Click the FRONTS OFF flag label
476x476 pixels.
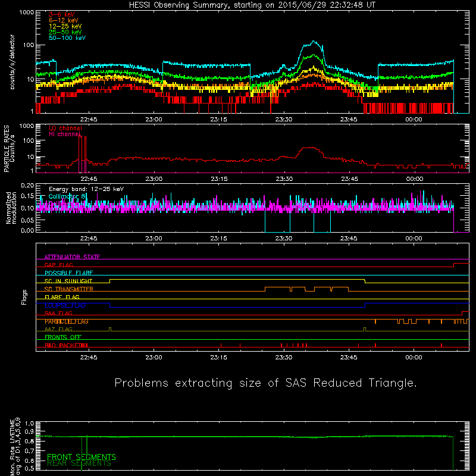pos(63,337)
